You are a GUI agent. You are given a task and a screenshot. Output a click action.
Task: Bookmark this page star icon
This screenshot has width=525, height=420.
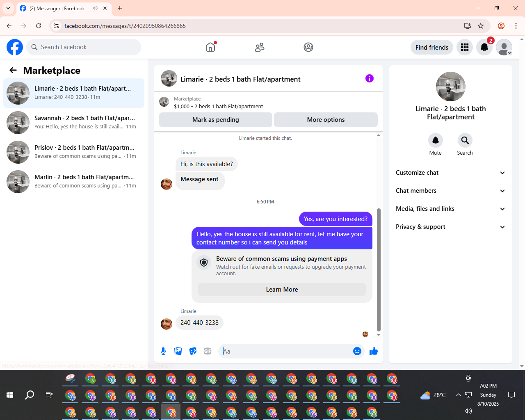coord(481,26)
